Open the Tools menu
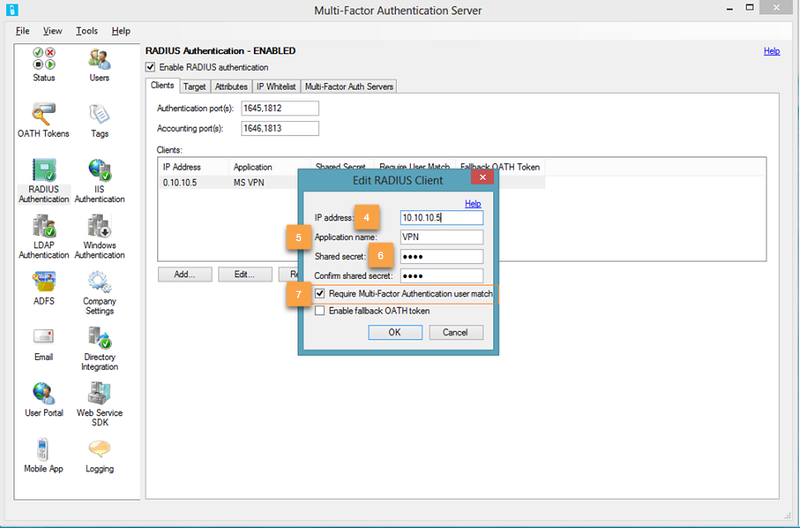 (x=87, y=31)
